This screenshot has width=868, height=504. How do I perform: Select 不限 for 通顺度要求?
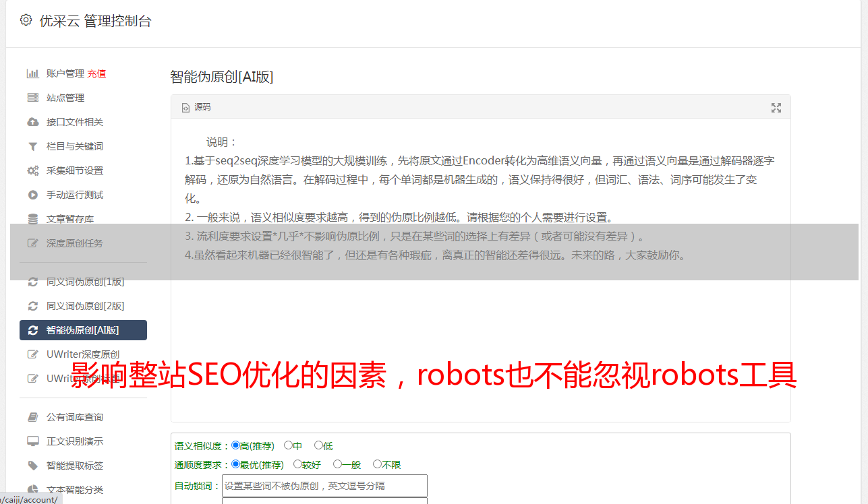tap(377, 464)
